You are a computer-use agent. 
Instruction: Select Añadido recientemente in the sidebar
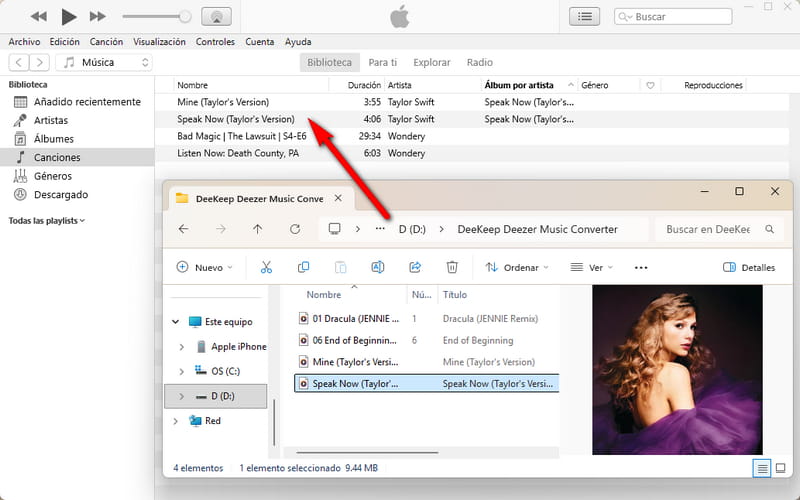pyautogui.click(x=77, y=102)
